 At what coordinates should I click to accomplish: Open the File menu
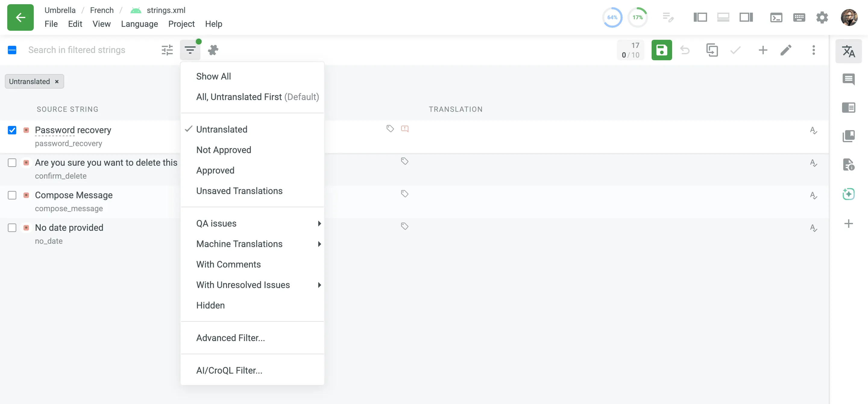(51, 23)
